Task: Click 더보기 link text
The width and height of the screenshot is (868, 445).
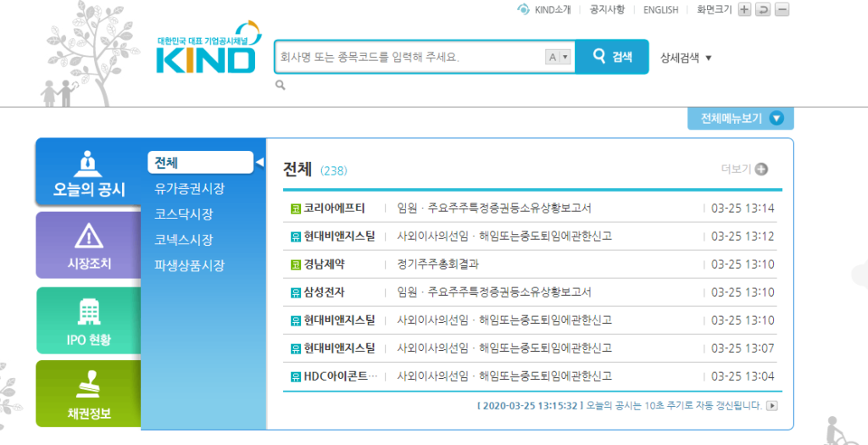Action: click(x=737, y=170)
